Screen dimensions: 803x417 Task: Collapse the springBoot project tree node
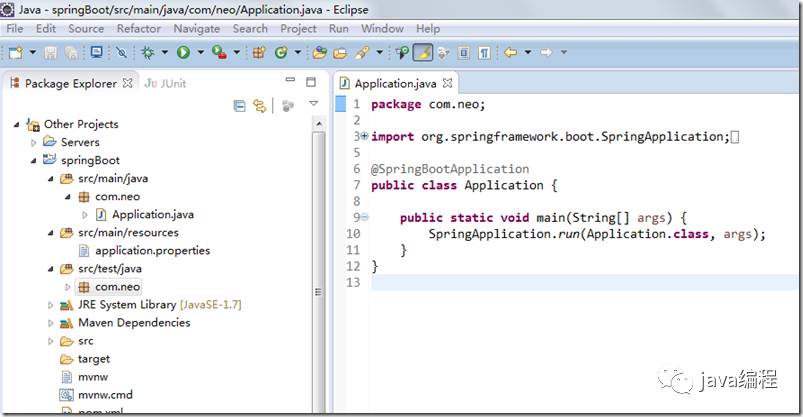pos(34,160)
